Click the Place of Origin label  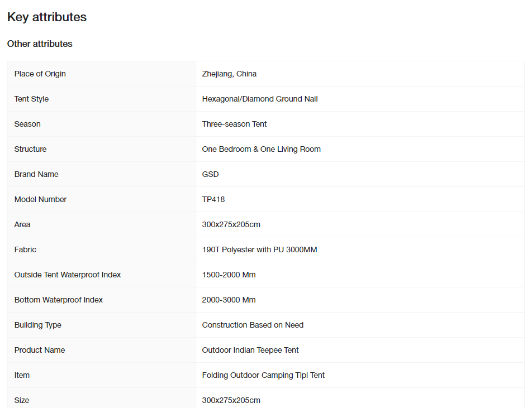(40, 74)
